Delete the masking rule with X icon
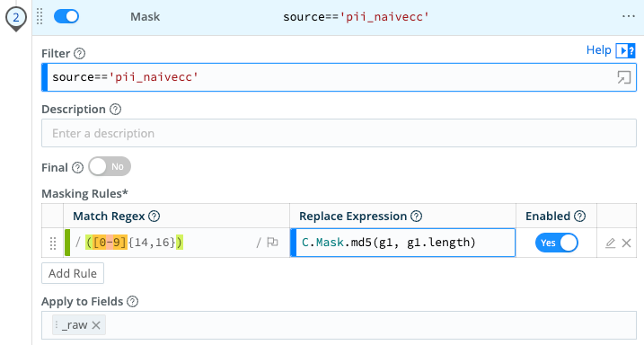This screenshot has width=644, height=345. (626, 243)
